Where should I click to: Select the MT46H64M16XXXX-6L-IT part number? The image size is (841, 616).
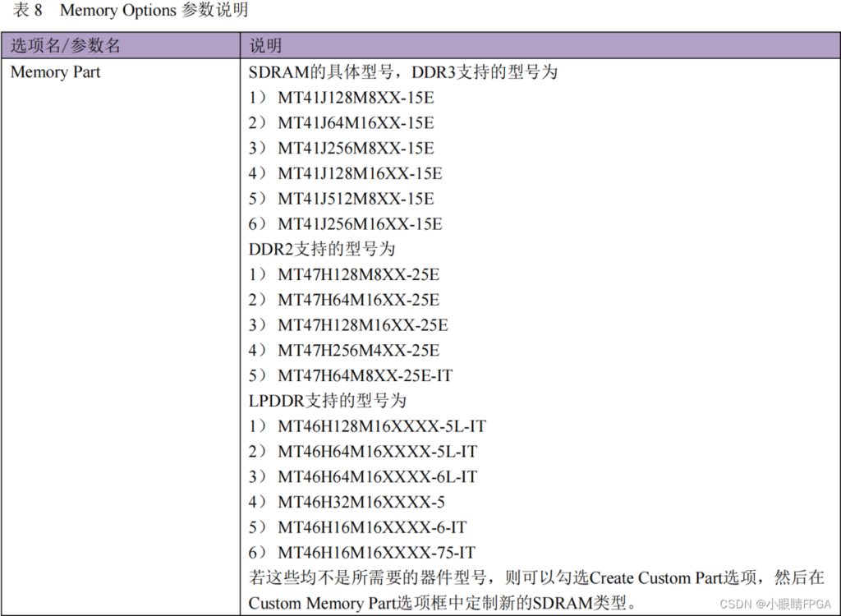click(x=377, y=477)
